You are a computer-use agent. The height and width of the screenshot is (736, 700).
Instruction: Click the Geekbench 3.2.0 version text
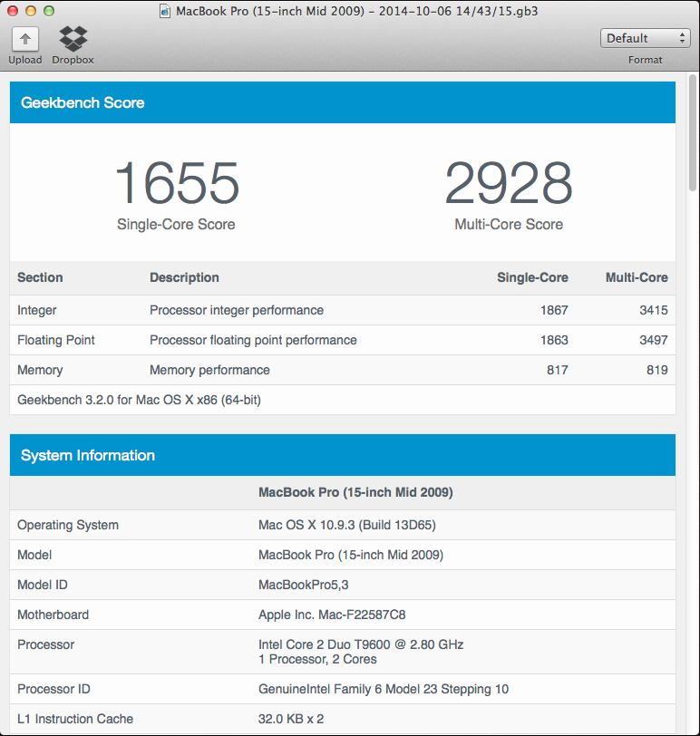click(139, 400)
